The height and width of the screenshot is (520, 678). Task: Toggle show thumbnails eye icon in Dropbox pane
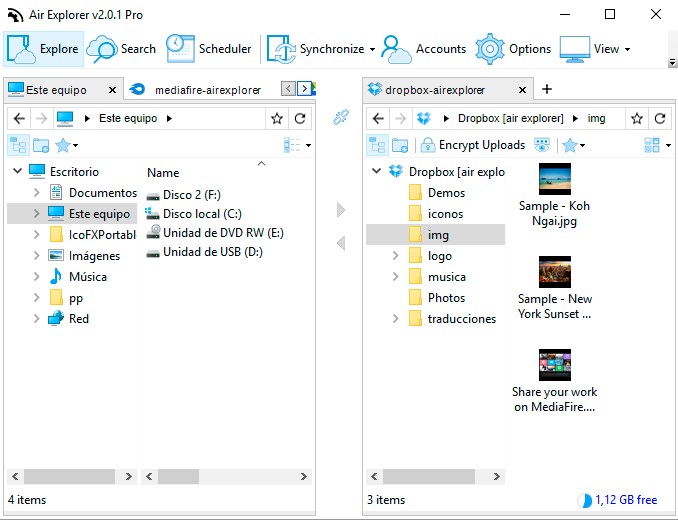(543, 145)
